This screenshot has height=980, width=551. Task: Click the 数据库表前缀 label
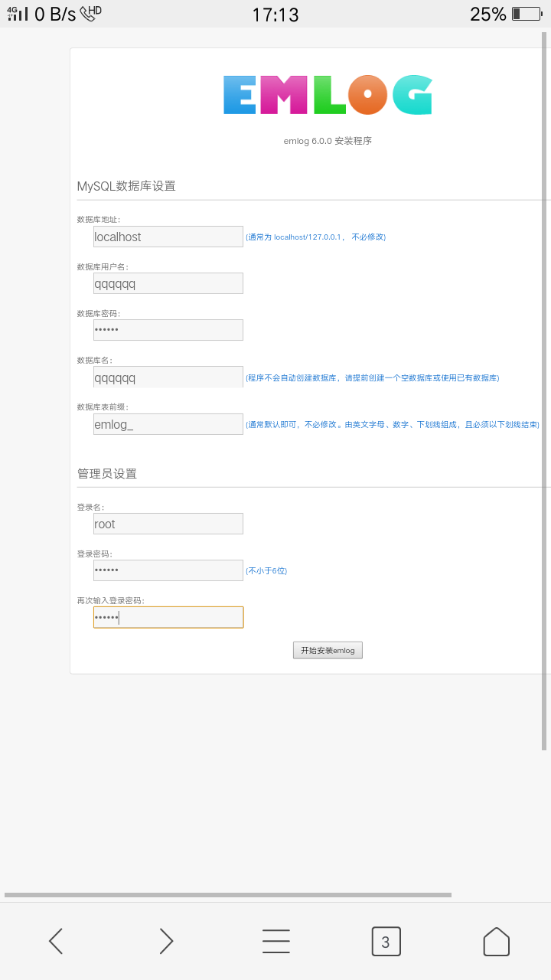103,407
